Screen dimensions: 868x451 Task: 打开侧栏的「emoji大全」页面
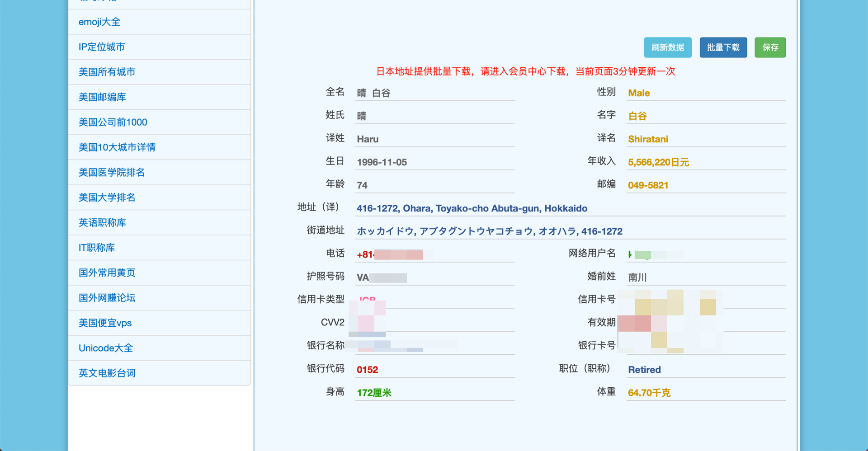click(99, 21)
